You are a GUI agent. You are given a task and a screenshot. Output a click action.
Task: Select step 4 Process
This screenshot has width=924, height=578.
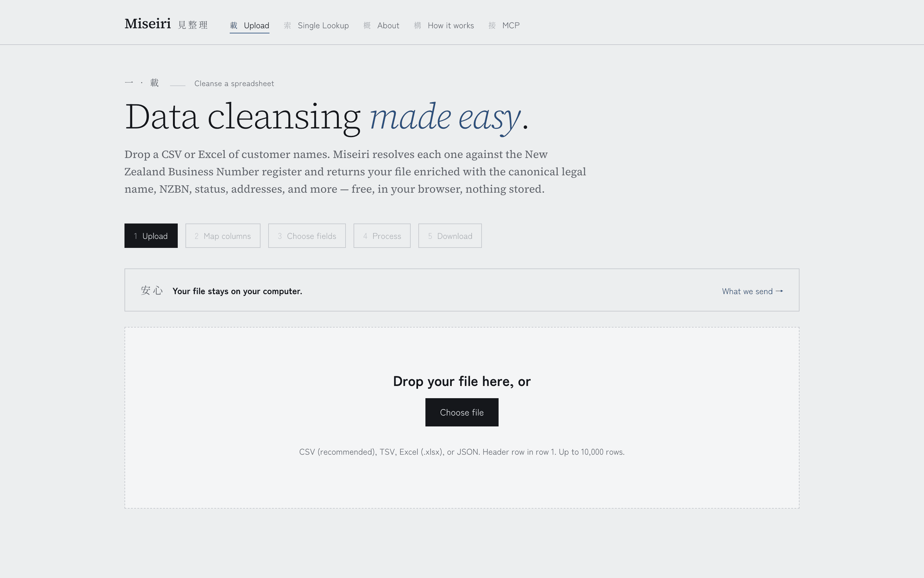[382, 236]
